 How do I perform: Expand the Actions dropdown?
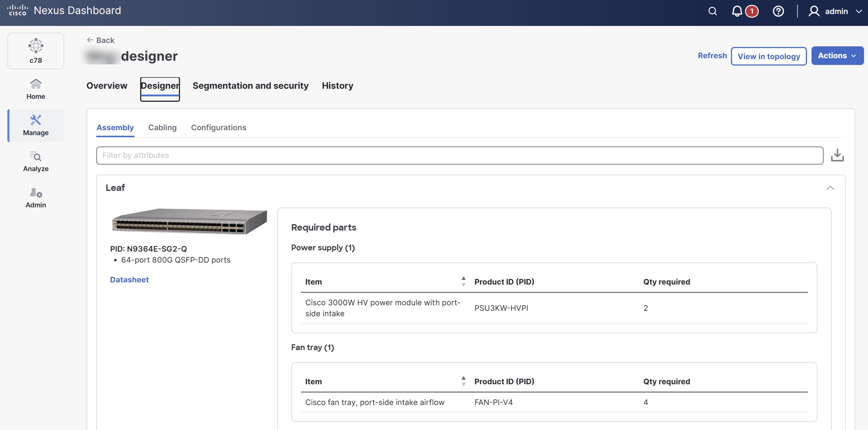[x=837, y=56]
